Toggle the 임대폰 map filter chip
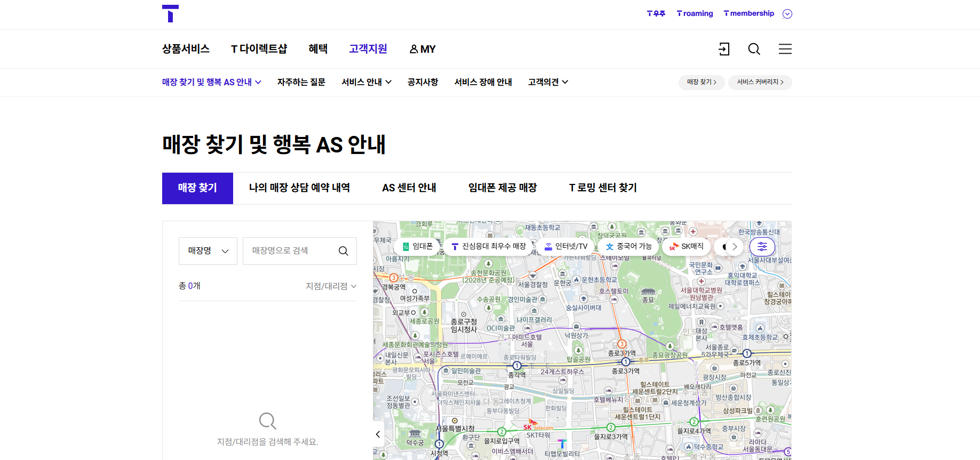980x460 pixels. pos(417,246)
